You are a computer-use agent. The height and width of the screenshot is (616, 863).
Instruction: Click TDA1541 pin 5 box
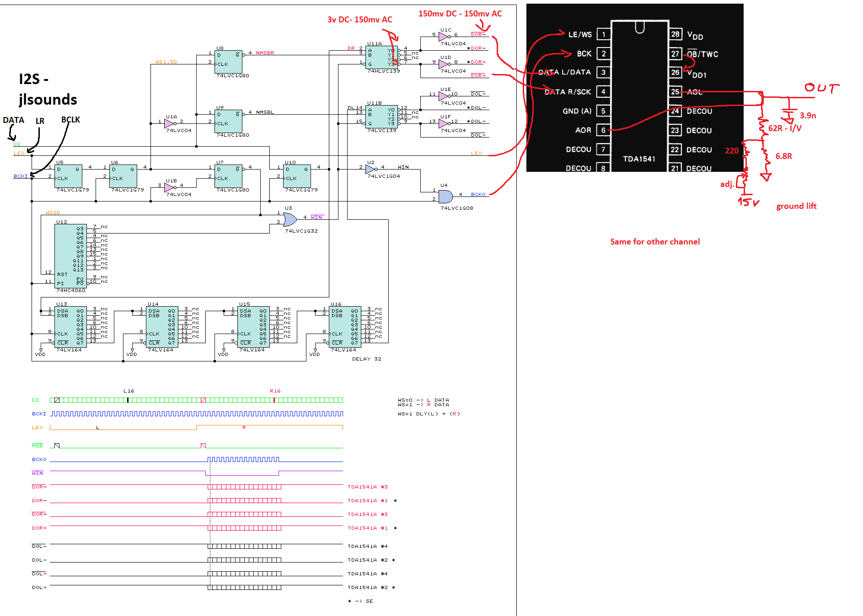(604, 111)
